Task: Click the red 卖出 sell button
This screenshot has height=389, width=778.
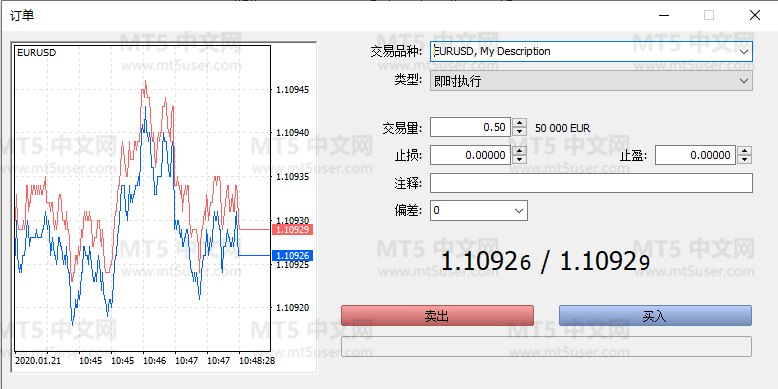Action: tap(437, 316)
